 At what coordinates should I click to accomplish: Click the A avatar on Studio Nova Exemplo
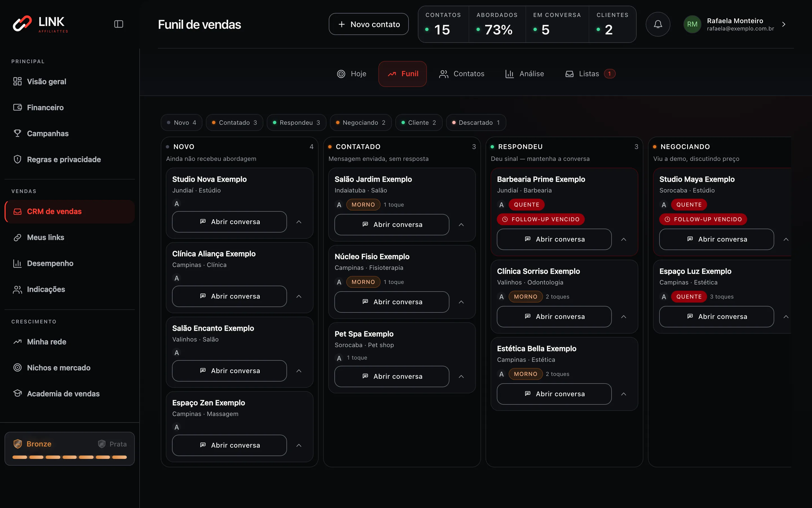coord(176,203)
